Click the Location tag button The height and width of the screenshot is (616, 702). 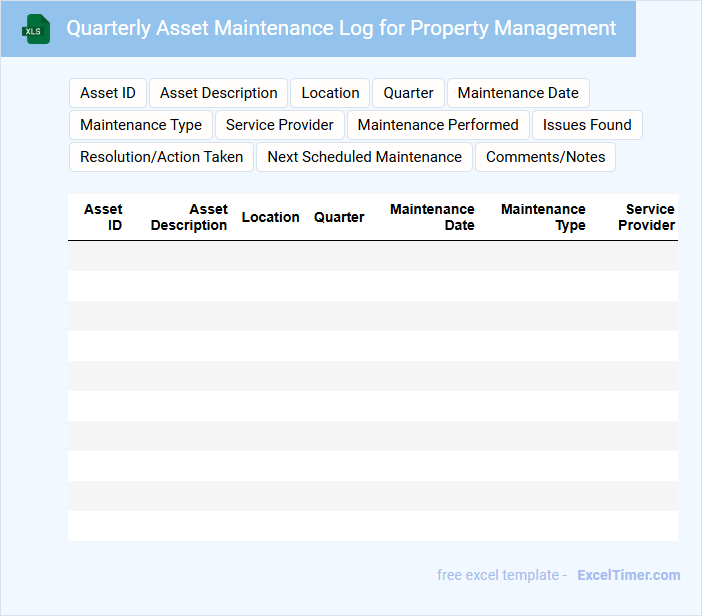[330, 93]
